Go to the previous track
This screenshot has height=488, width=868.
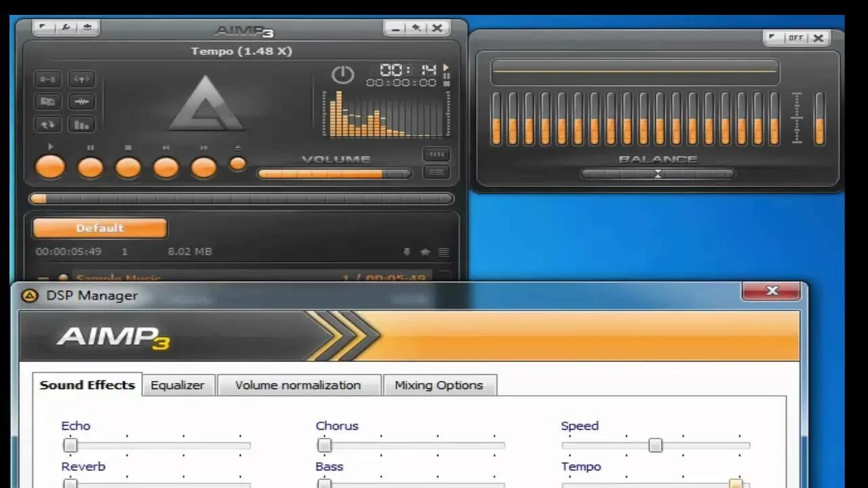click(166, 167)
